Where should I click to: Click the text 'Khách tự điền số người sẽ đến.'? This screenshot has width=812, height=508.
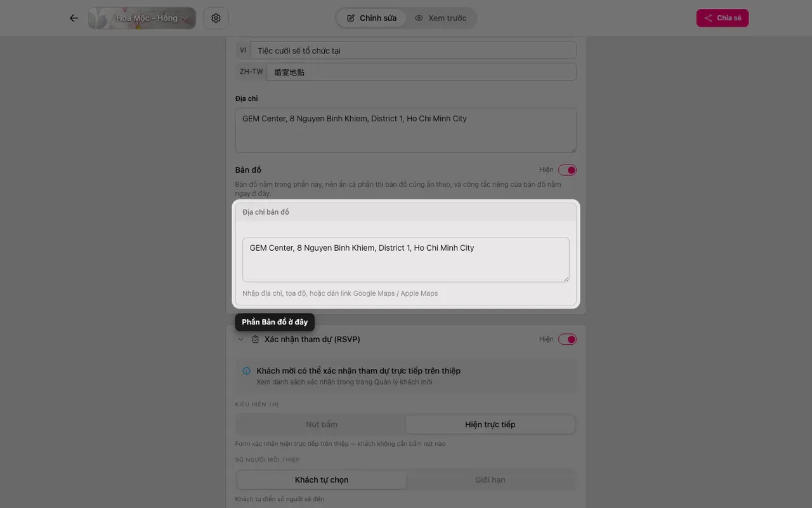point(280,499)
